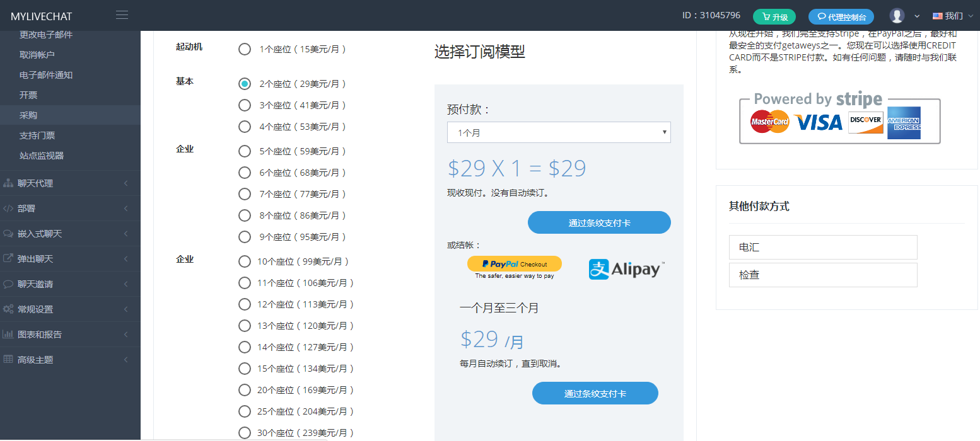Open 站点监视器 in the sidebar

[42, 156]
